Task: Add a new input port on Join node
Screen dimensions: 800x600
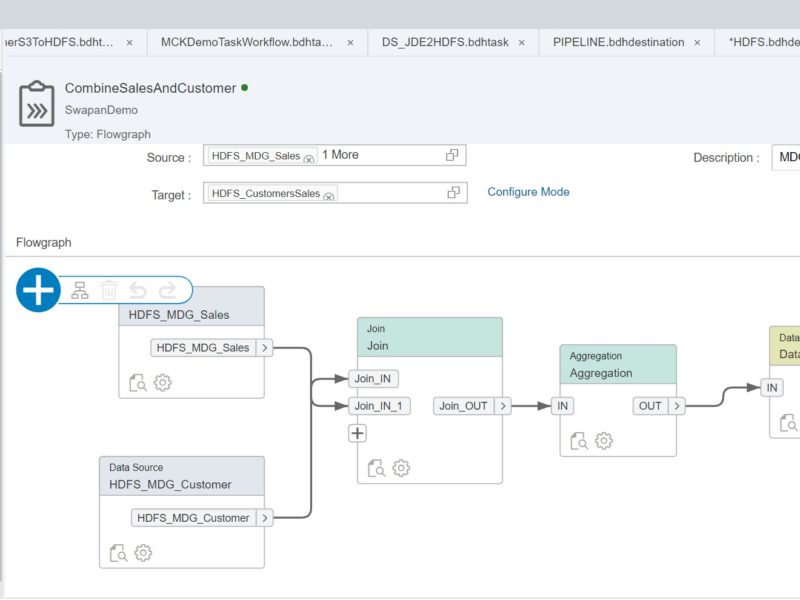Action: click(358, 433)
